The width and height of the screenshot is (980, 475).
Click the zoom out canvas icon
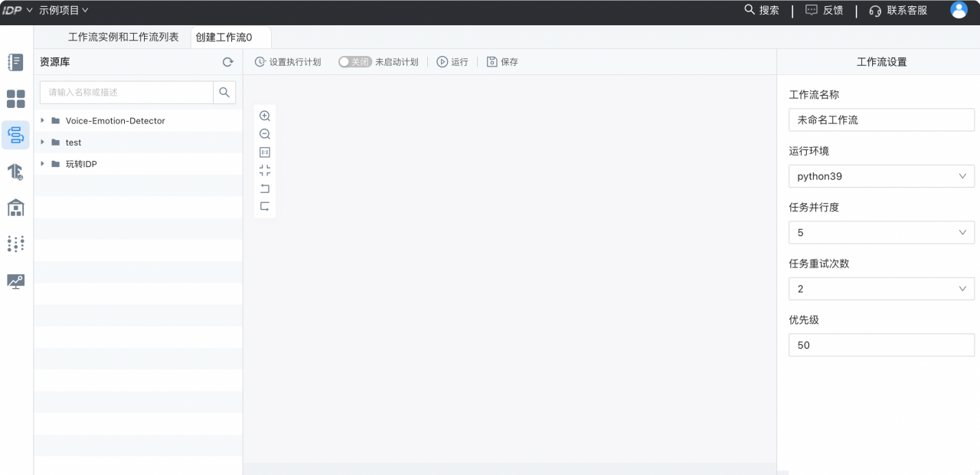click(x=265, y=134)
